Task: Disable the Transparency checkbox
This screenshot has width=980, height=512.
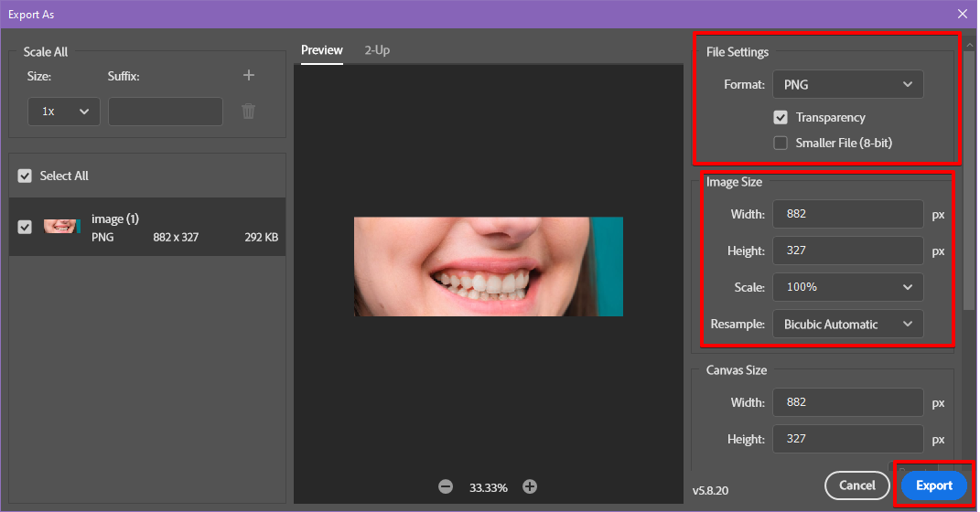Action: [x=781, y=117]
